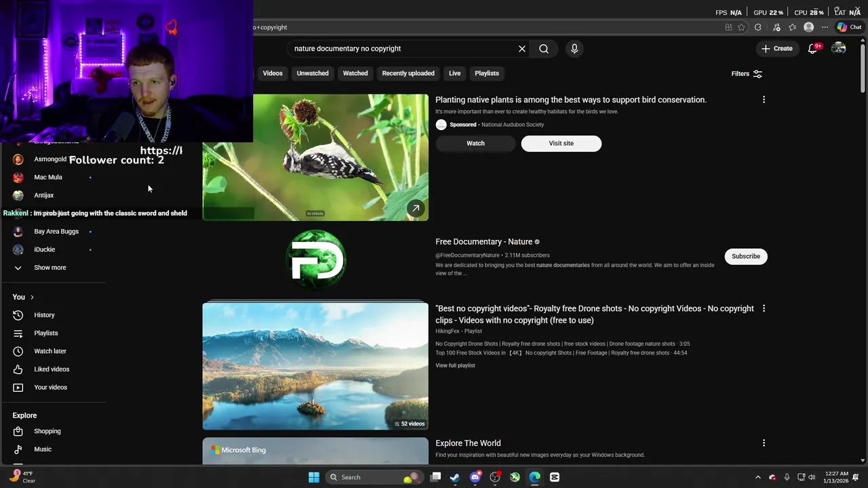The image size is (868, 488).
Task: Open the You section chevron
Action: point(32,298)
